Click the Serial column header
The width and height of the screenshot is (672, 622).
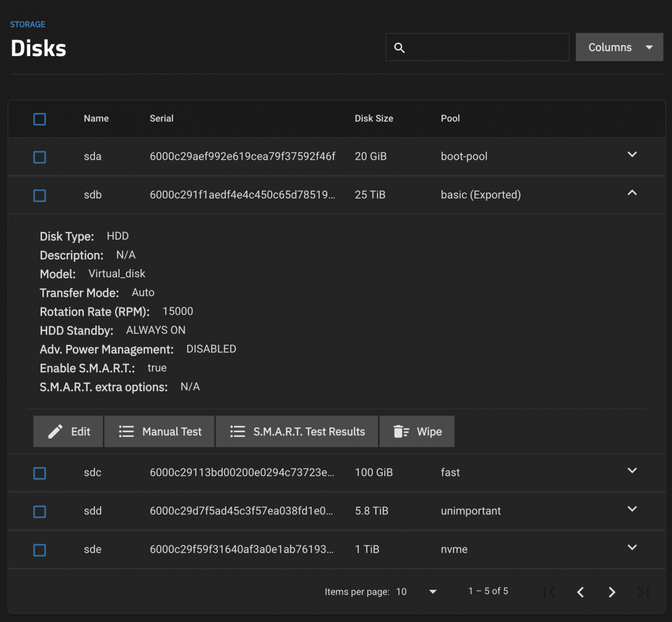[162, 119]
